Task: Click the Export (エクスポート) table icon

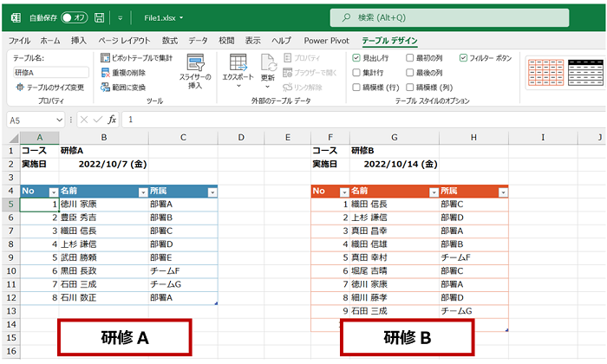Action: (x=238, y=68)
